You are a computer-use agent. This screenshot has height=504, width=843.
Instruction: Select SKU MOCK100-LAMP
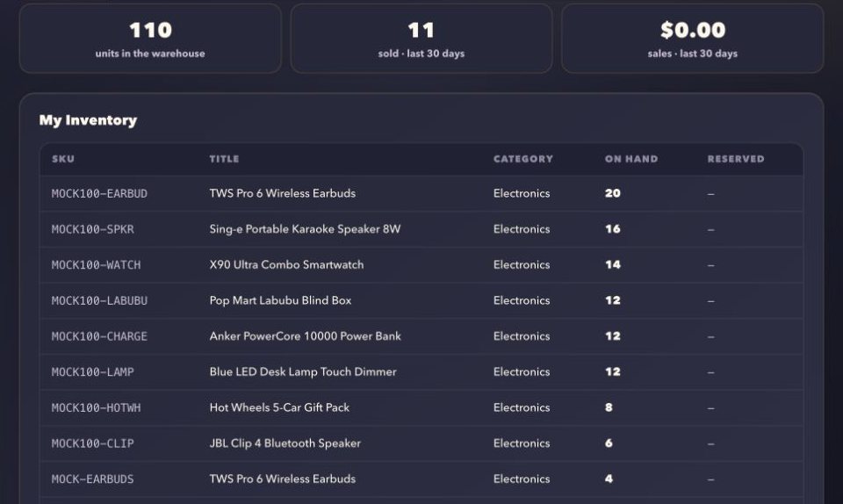coord(92,371)
